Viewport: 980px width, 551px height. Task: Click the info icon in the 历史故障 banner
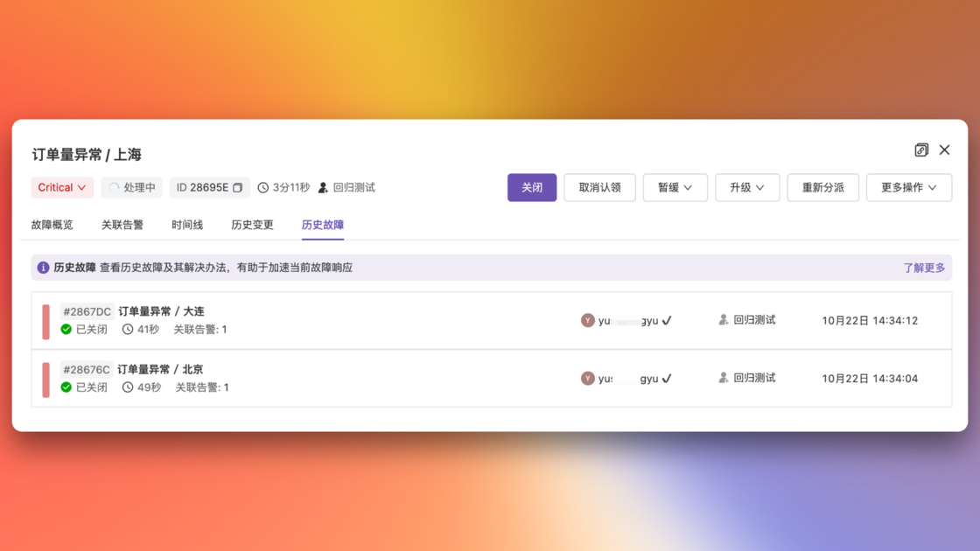43,268
